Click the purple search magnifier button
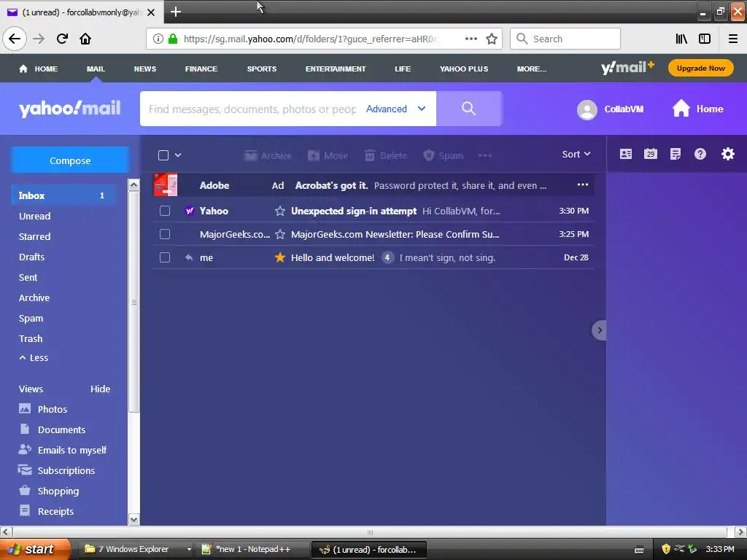This screenshot has height=560, width=747. coord(469,109)
